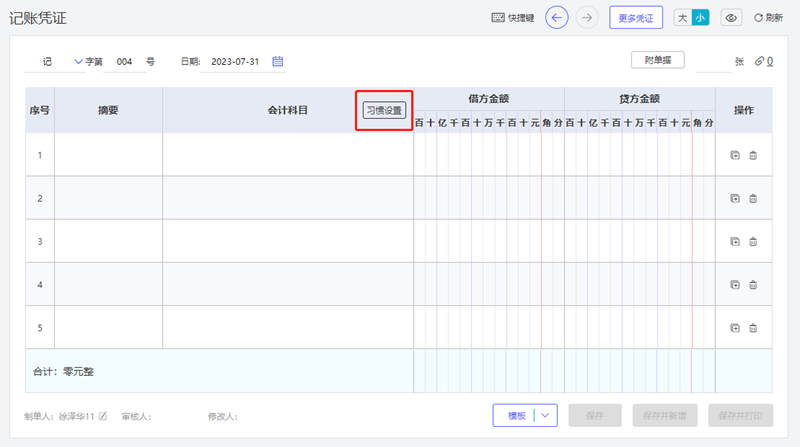The width and height of the screenshot is (800, 447).
Task: Copy row 2 with insert icon
Action: click(735, 198)
